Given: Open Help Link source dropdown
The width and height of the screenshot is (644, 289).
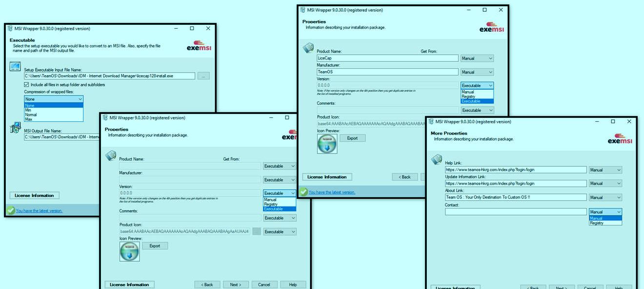Looking at the screenshot, I should (x=605, y=170).
